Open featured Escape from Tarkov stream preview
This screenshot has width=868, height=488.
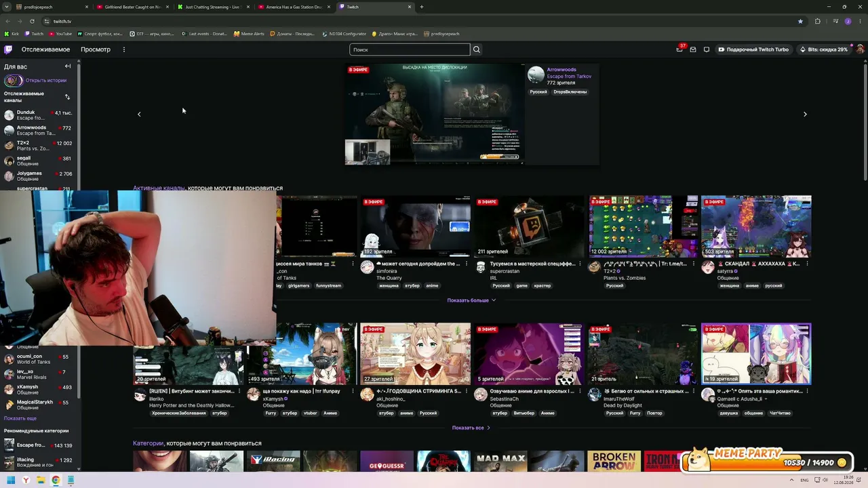[435, 114]
